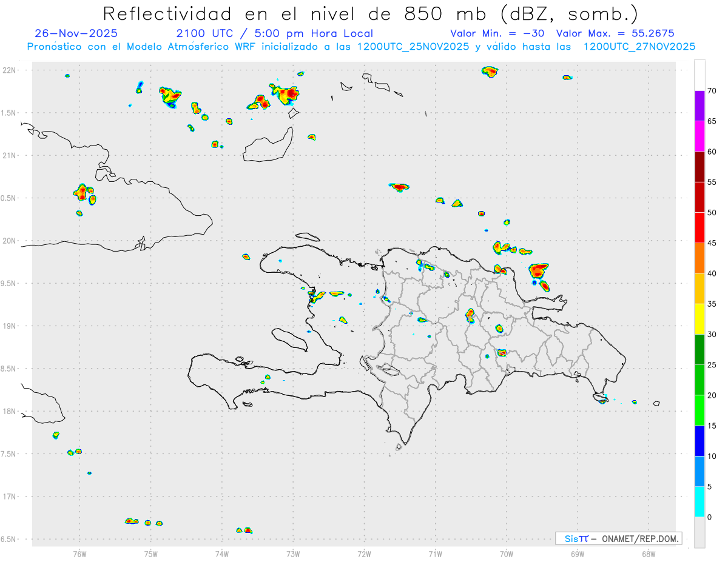The width and height of the screenshot is (728, 562).
Task: Select the '1200UTC_25NOV2025' initialization time
Action: pyautogui.click(x=413, y=47)
